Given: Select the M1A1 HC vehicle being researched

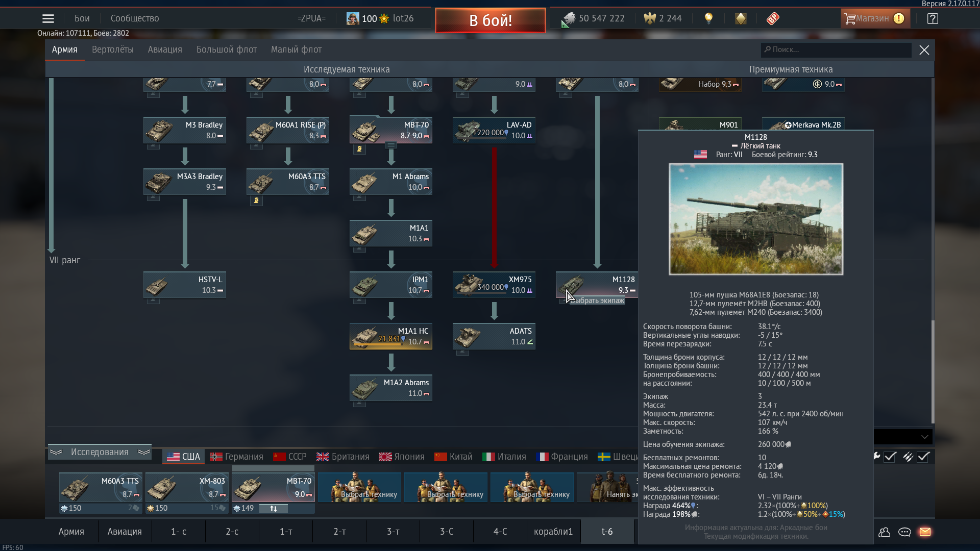Looking at the screenshot, I should (391, 336).
